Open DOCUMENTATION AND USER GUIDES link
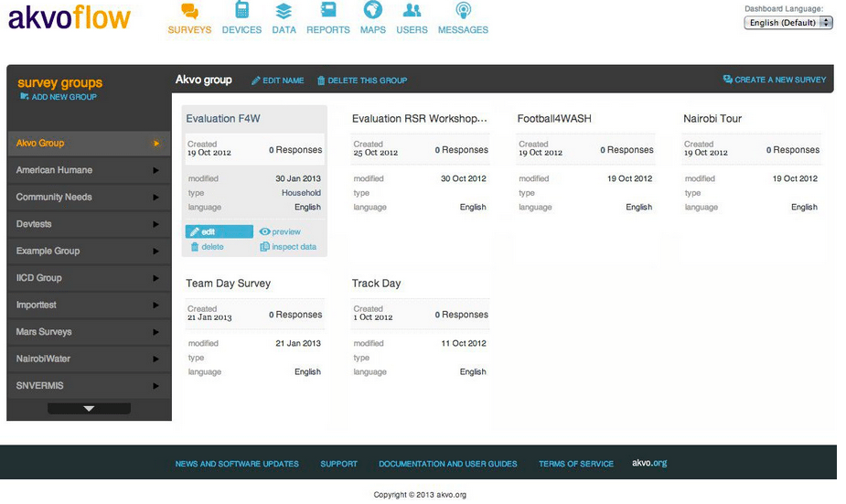Screen dimensions: 846x504 [448, 464]
